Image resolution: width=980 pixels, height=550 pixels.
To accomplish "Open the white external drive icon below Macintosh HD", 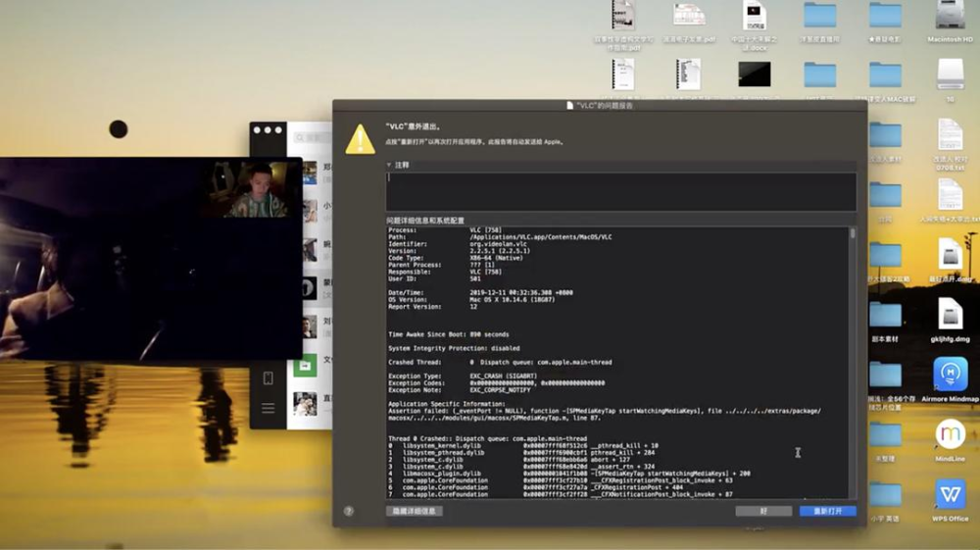I will coord(950,75).
